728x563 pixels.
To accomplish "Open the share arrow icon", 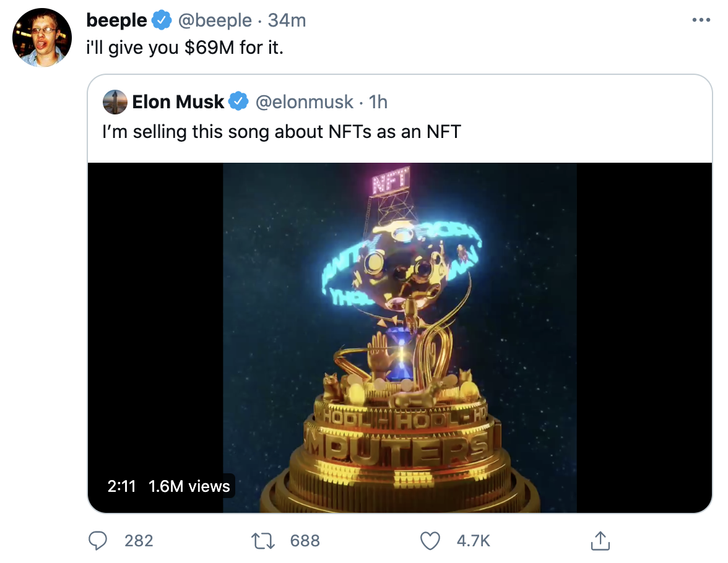I will tap(600, 541).
